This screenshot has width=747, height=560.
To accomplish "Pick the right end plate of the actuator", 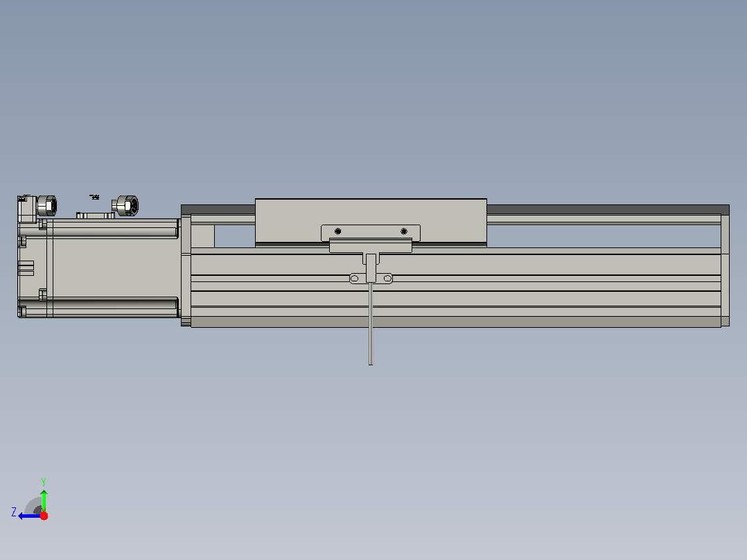I will (x=725, y=270).
